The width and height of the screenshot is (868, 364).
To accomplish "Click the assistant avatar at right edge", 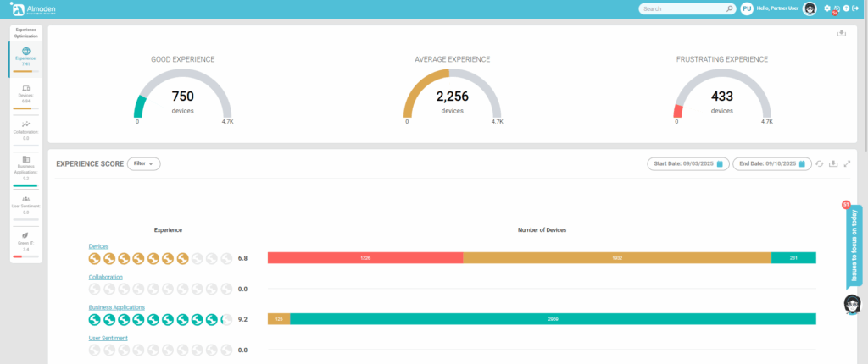I will [x=853, y=305].
